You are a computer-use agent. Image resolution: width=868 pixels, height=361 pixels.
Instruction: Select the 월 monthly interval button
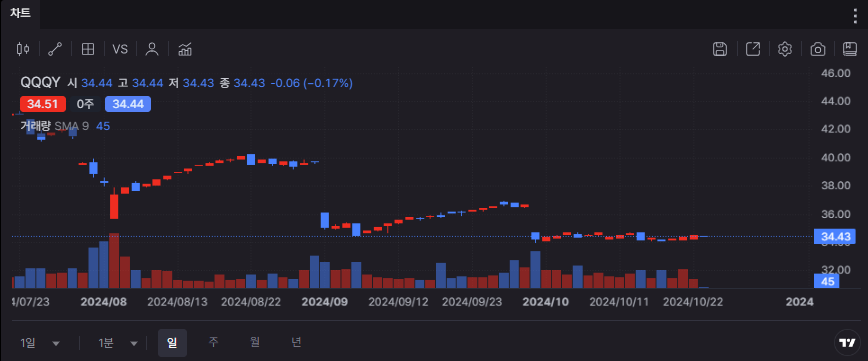pyautogui.click(x=255, y=343)
